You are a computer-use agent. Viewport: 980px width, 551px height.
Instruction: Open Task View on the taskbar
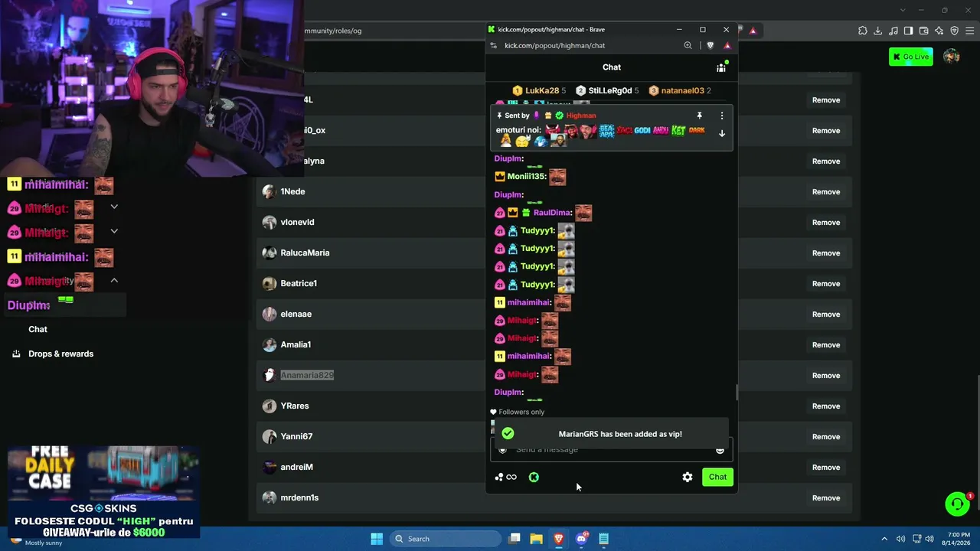(514, 539)
